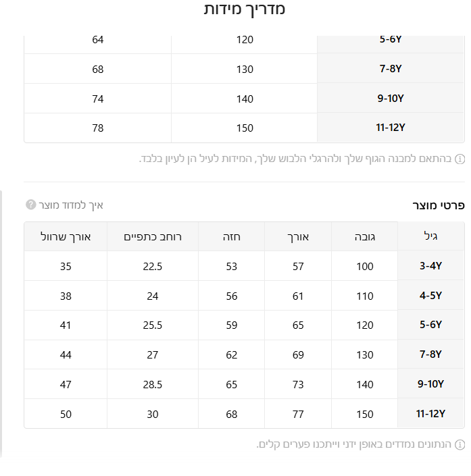Select the 4-5Y age row label
Image resolution: width=471 pixels, height=476 pixels.
coord(430,296)
